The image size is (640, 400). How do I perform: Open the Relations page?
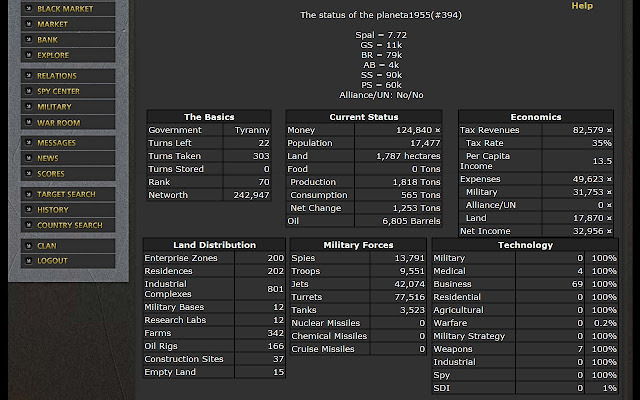coord(68,76)
